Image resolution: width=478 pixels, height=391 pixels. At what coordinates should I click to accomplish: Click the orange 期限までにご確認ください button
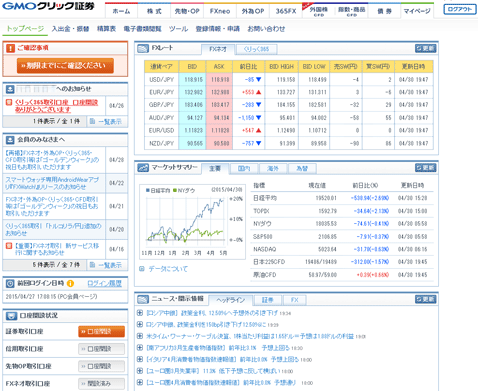click(65, 65)
